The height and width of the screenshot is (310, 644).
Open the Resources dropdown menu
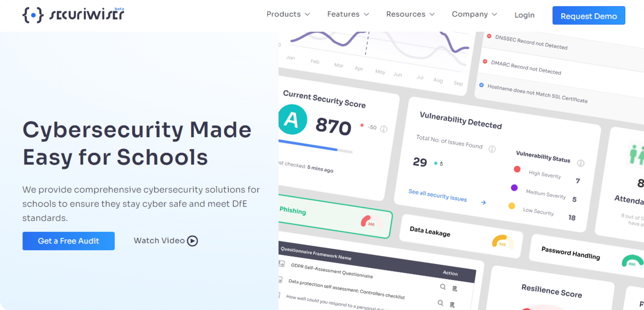point(410,14)
